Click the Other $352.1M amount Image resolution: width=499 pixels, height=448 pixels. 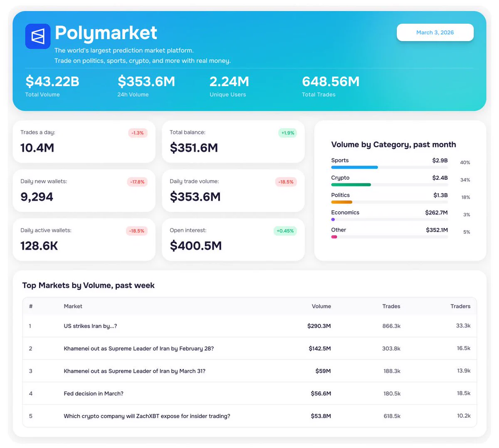[437, 230]
